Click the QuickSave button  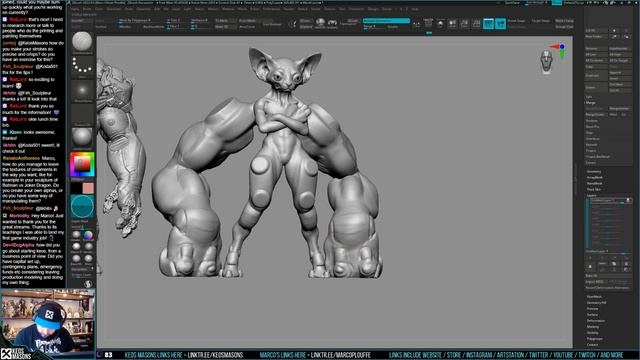tap(512, 2)
